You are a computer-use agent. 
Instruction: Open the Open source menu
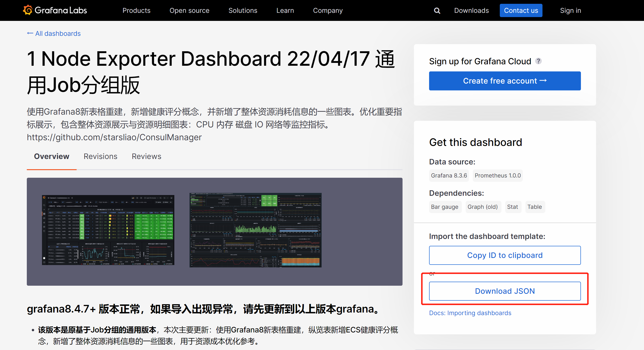pos(189,10)
